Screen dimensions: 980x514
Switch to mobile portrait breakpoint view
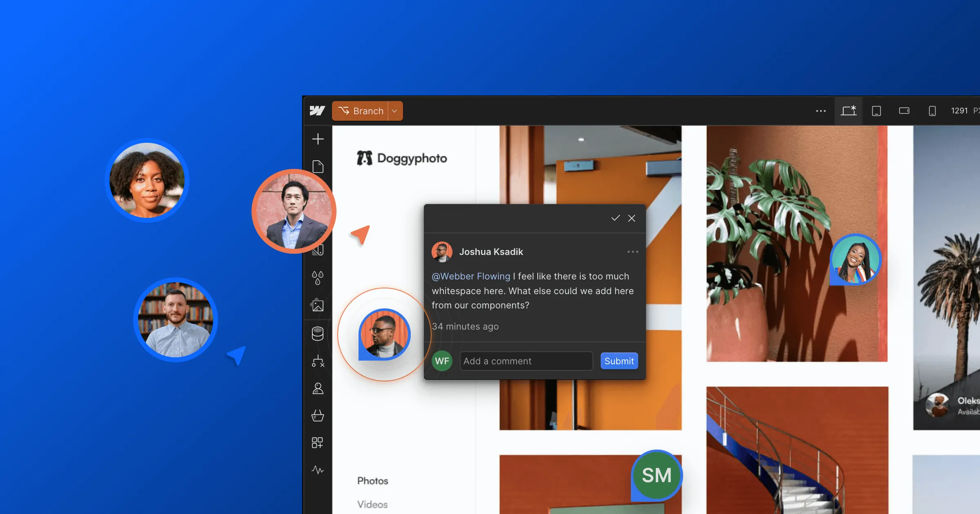pos(932,111)
